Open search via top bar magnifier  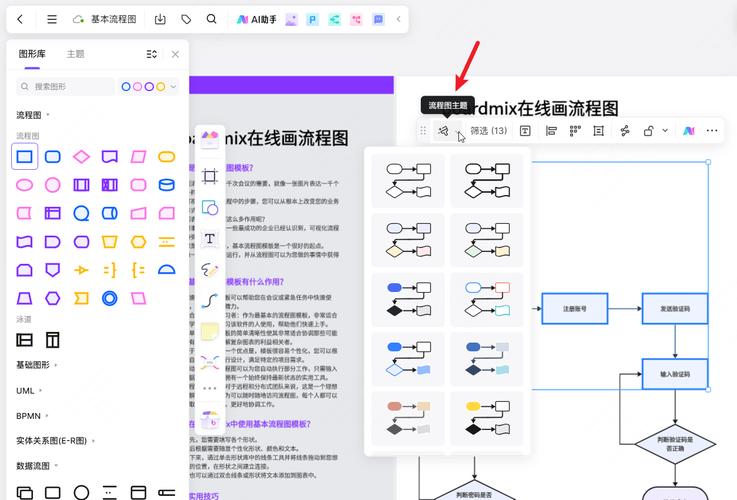[x=212, y=19]
